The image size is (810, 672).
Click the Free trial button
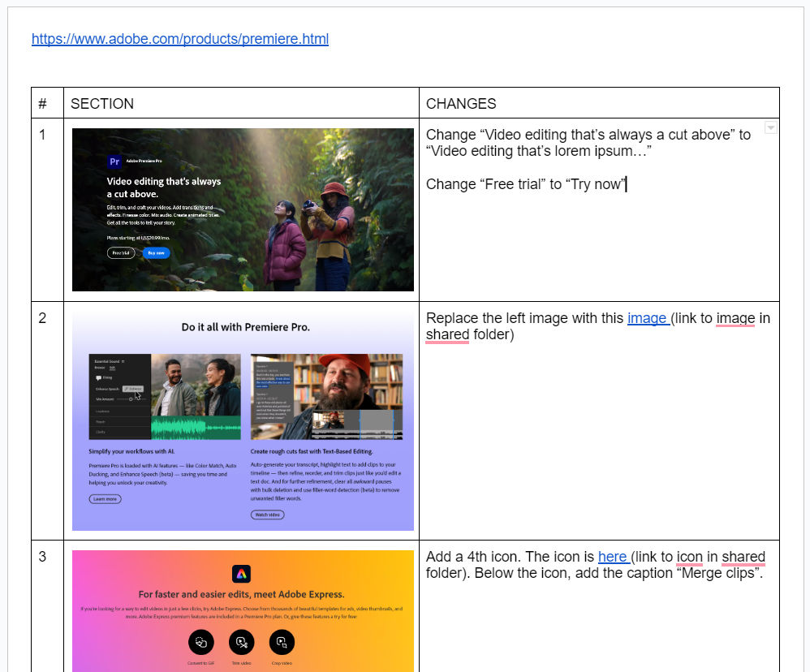[120, 252]
